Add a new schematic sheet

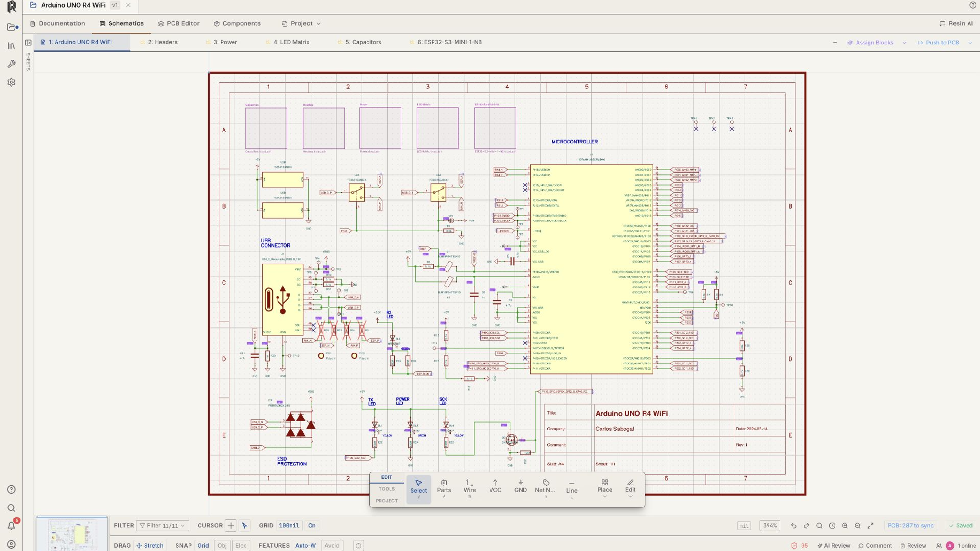coord(835,43)
